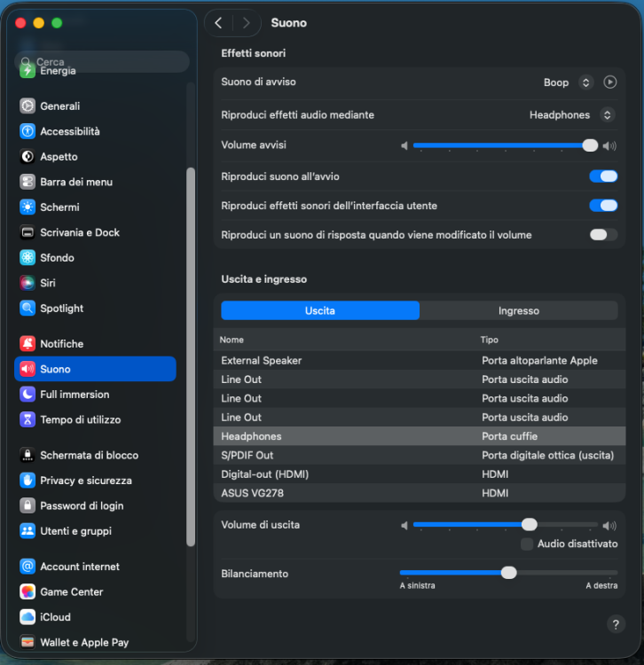Open Generali settings icon

click(x=27, y=106)
